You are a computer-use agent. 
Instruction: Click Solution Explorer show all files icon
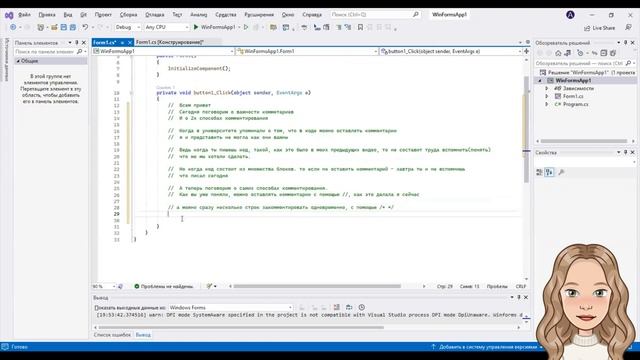613,53
